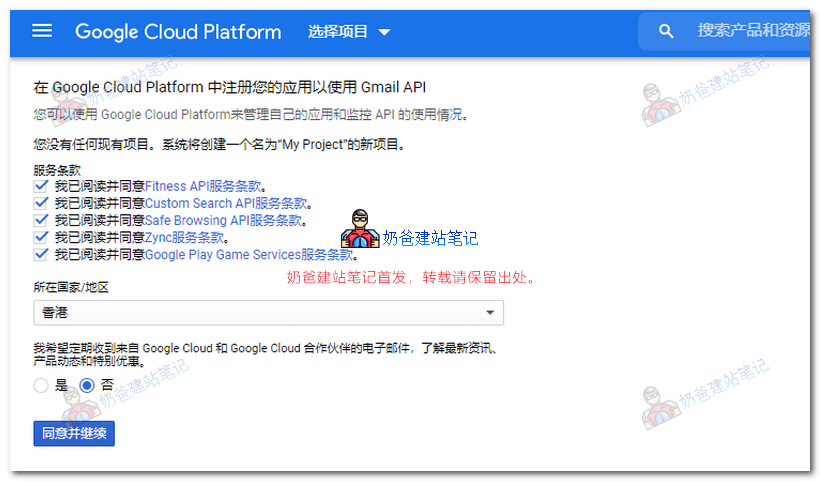Open the 选择项目 project selector dropdown
This screenshot has height=482, width=821.
pyautogui.click(x=349, y=31)
